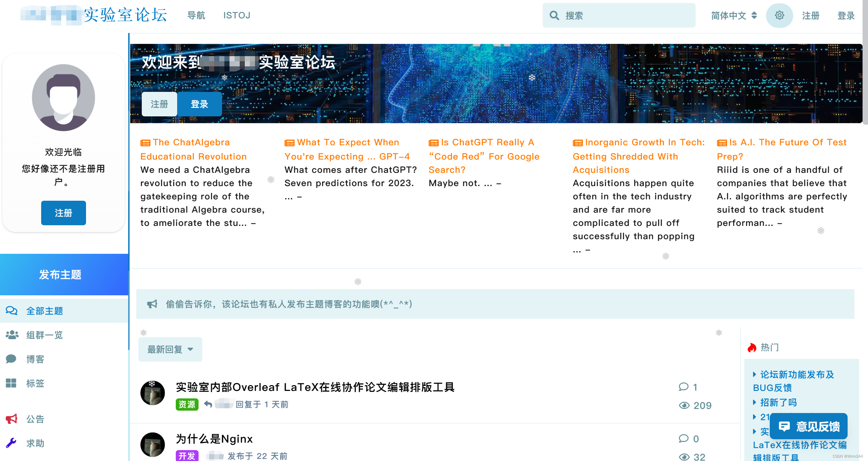This screenshot has width=868, height=461.
Task: Select 全部主题 chat bubbles icon in sidebar
Action: [x=11, y=311]
